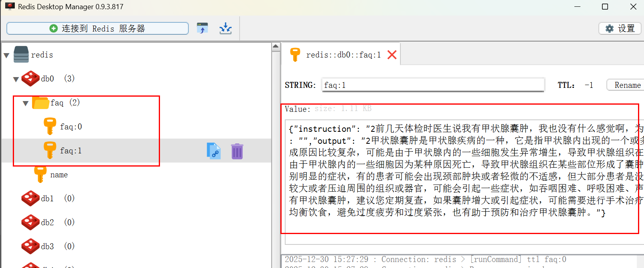
Task: Click the db0 (3) label
Action: click(58, 79)
